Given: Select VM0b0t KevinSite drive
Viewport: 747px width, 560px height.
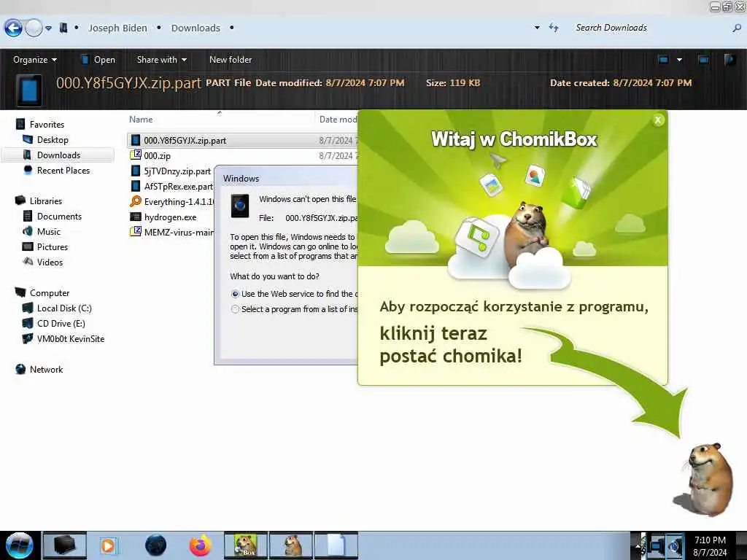Looking at the screenshot, I should pyautogui.click(x=71, y=338).
